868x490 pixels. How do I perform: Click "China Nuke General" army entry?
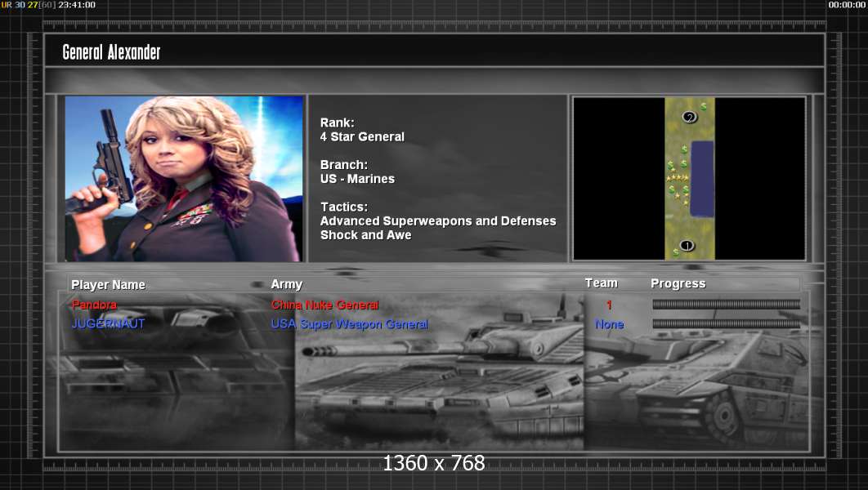[x=325, y=305]
